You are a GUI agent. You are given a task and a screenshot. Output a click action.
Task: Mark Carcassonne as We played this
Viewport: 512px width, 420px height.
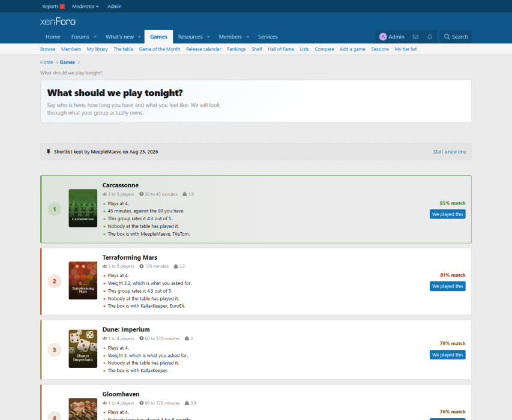pos(447,214)
